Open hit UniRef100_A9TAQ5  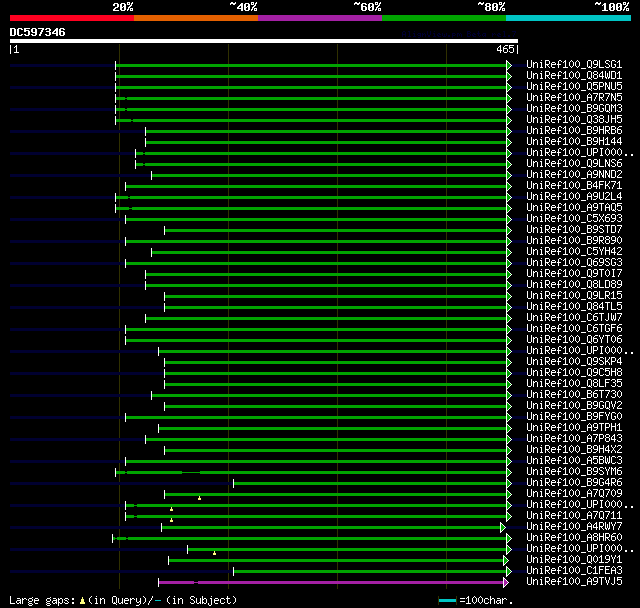point(574,208)
